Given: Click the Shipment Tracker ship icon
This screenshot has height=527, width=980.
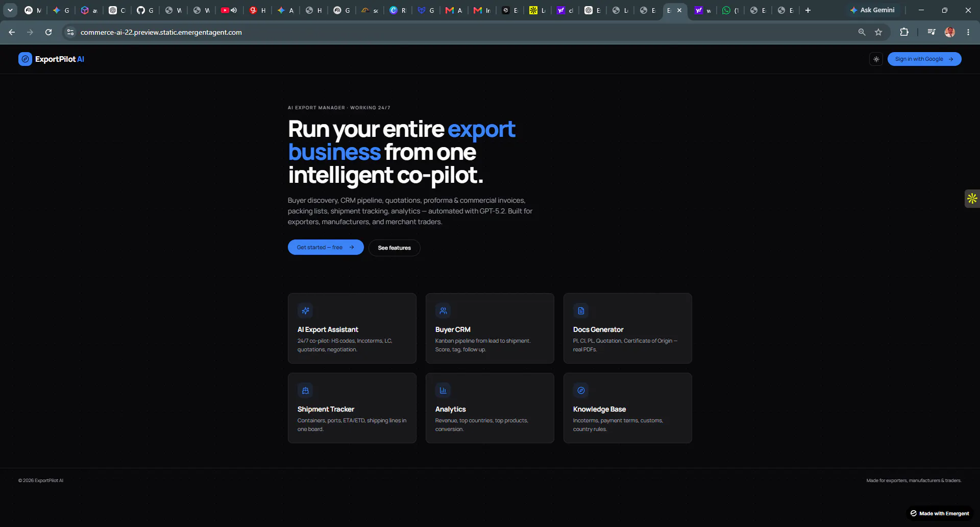Looking at the screenshot, I should pos(305,390).
